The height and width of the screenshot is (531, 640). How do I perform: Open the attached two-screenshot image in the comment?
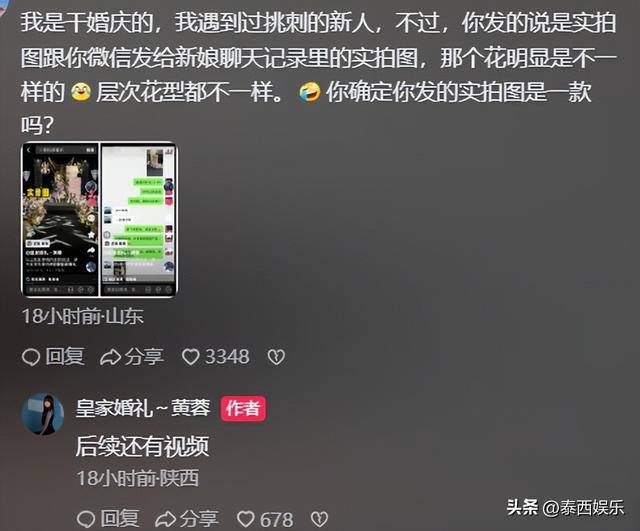(x=100, y=219)
